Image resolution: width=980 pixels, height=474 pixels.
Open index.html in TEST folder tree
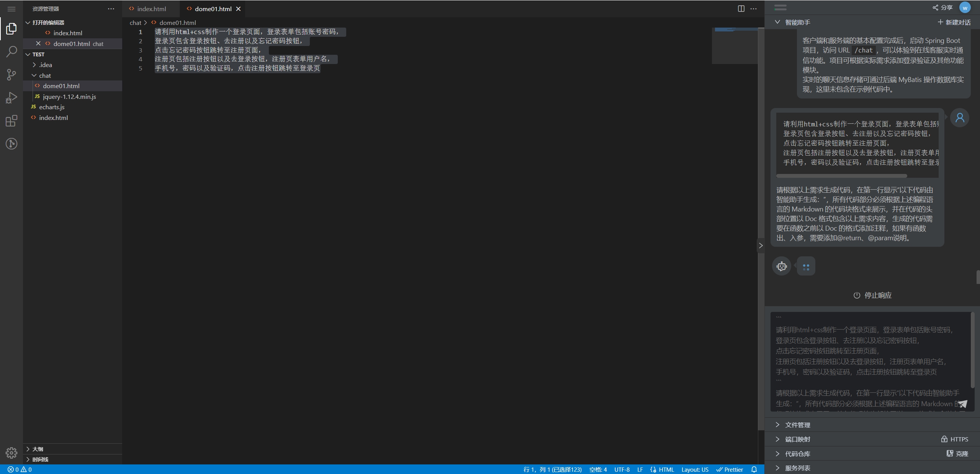[x=72, y=118]
